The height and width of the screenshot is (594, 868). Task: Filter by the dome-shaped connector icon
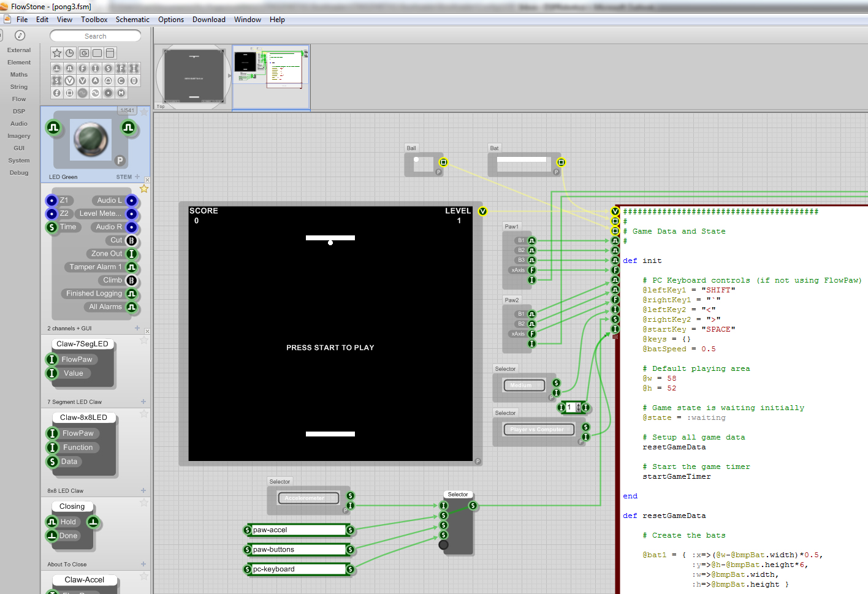108,80
